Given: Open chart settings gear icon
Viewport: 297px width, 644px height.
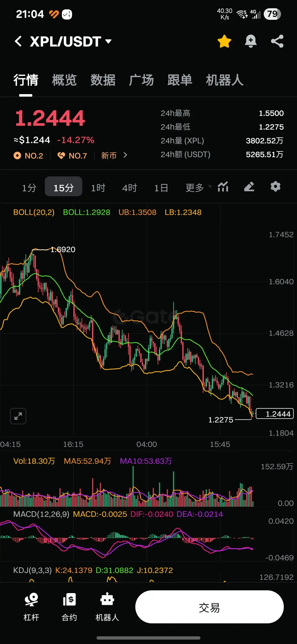Looking at the screenshot, I should [x=276, y=187].
